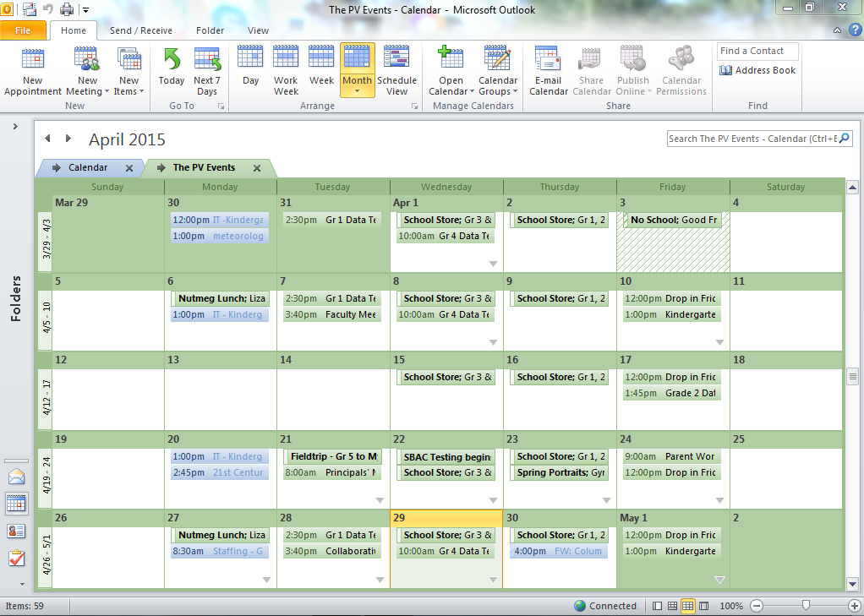864x616 pixels.
Task: Switch to Reading view in status bar
Action: (x=703, y=606)
